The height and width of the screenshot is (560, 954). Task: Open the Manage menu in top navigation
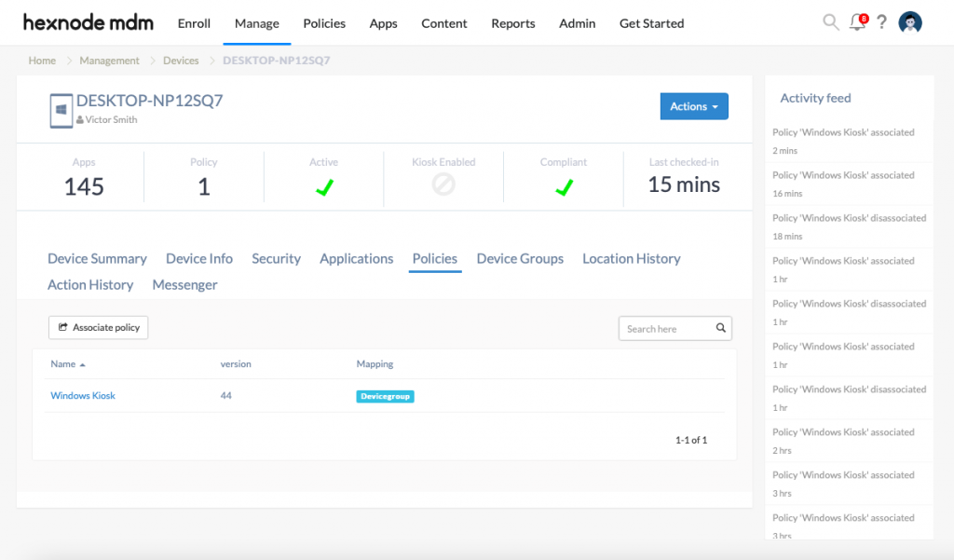point(256,23)
